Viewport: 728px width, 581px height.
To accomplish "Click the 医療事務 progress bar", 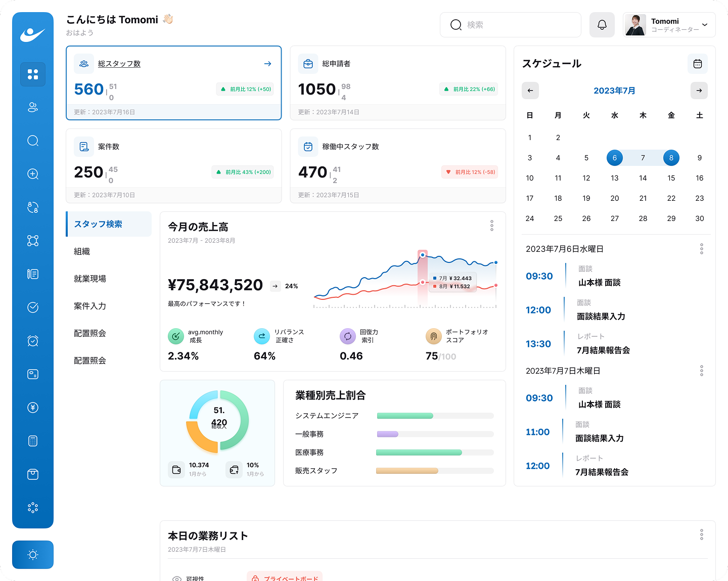I will pyautogui.click(x=435, y=453).
